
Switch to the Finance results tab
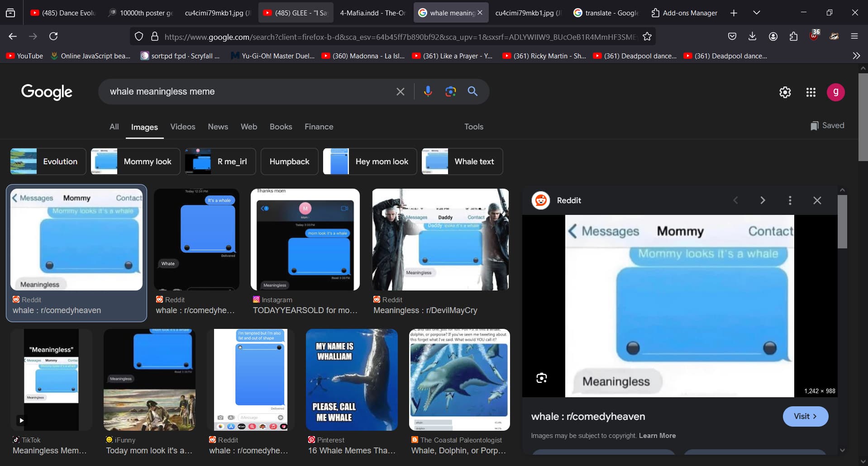(x=319, y=127)
